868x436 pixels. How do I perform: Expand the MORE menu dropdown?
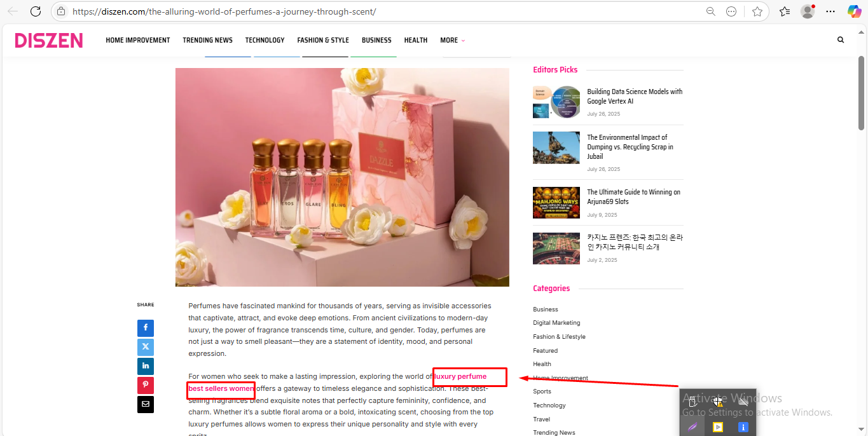452,40
